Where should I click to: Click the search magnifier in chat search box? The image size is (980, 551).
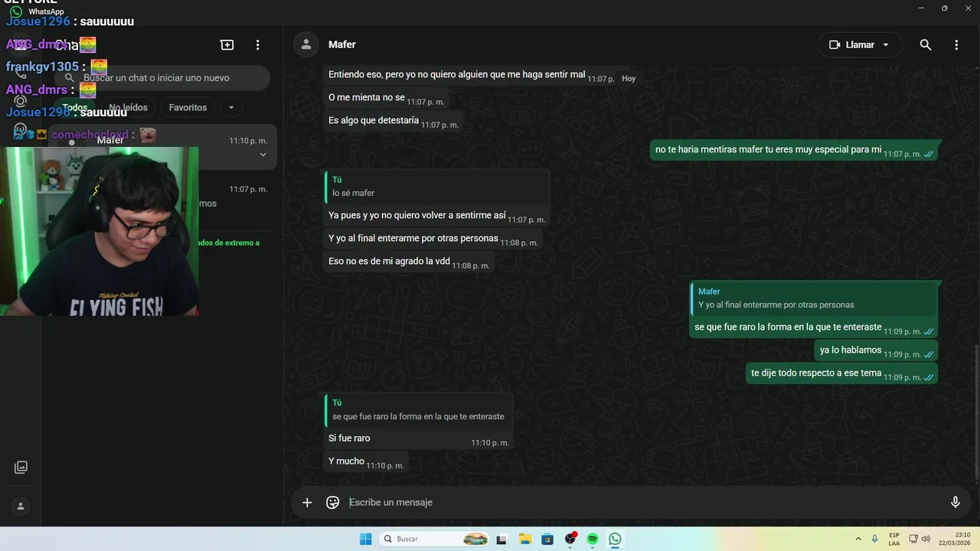pyautogui.click(x=70, y=77)
